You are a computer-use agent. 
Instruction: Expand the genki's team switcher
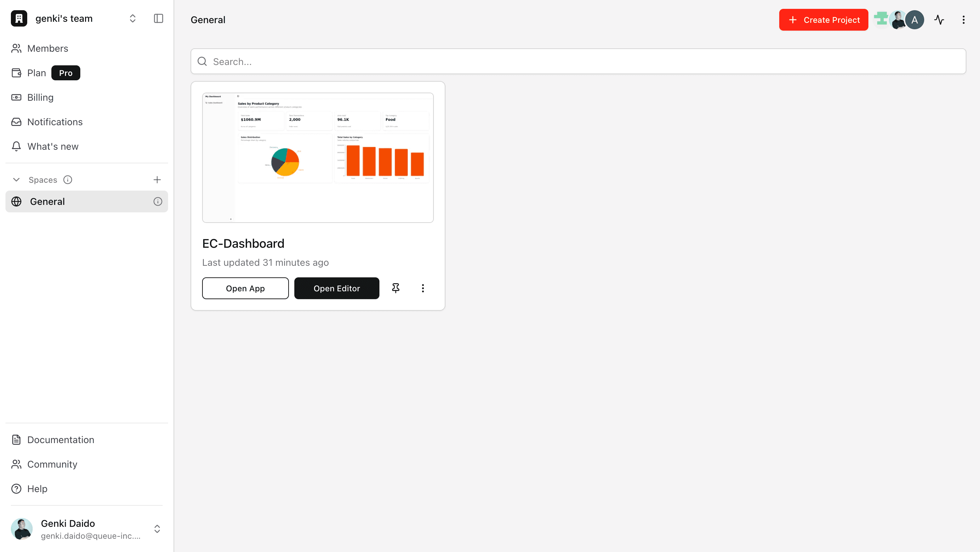tap(132, 19)
